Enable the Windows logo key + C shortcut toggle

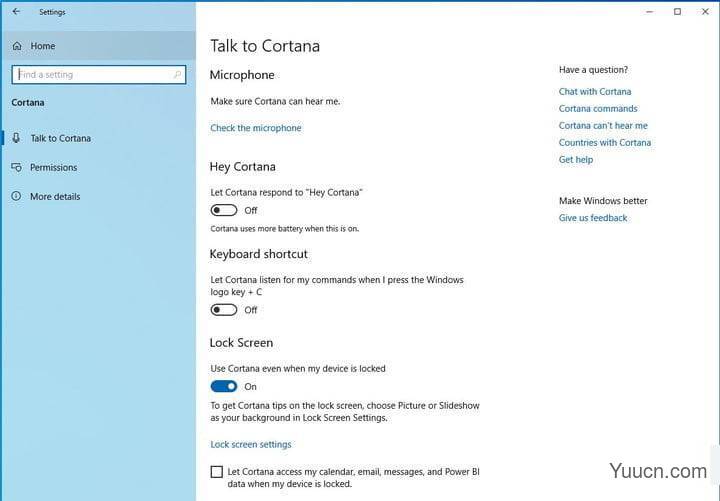click(224, 310)
